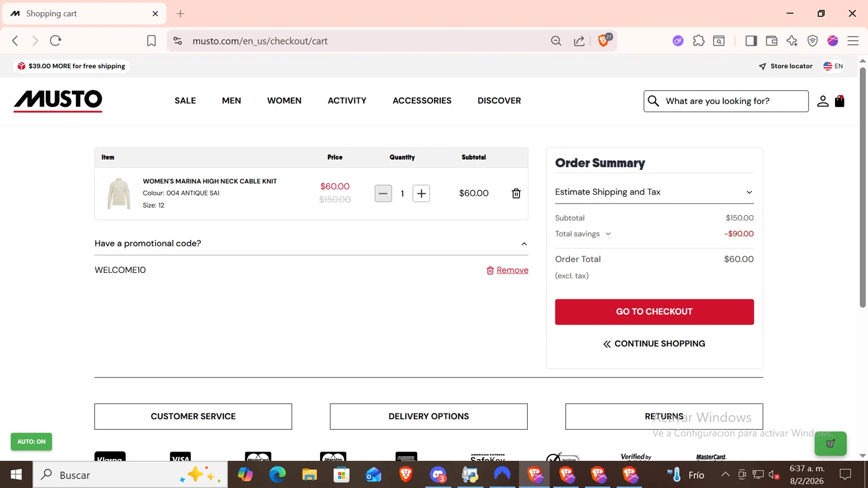The height and width of the screenshot is (488, 868).
Task: Open a new browser tab
Action: (181, 13)
